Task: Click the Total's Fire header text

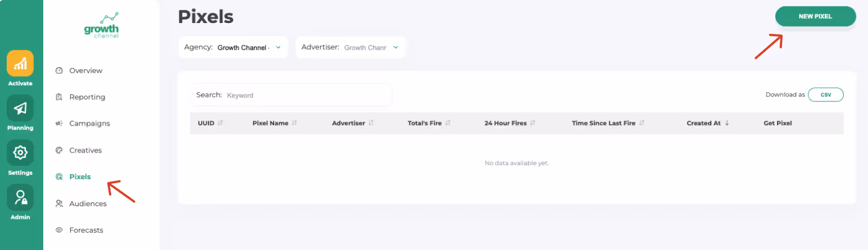Action: [424, 123]
